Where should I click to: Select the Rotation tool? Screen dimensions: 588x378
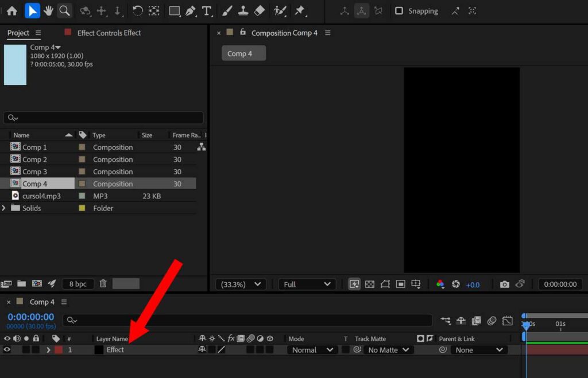point(137,11)
